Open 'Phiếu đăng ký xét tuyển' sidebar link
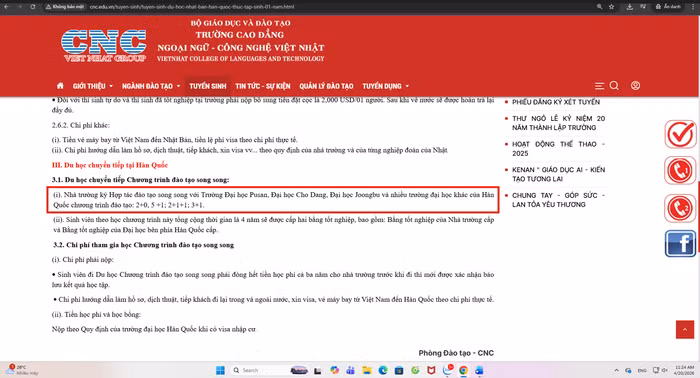The height and width of the screenshot is (378, 700). coord(556,102)
